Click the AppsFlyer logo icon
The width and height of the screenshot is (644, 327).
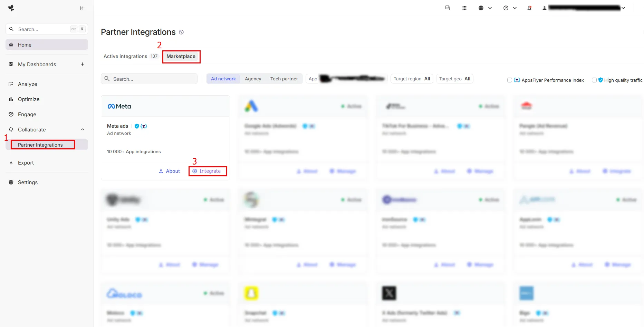click(11, 8)
